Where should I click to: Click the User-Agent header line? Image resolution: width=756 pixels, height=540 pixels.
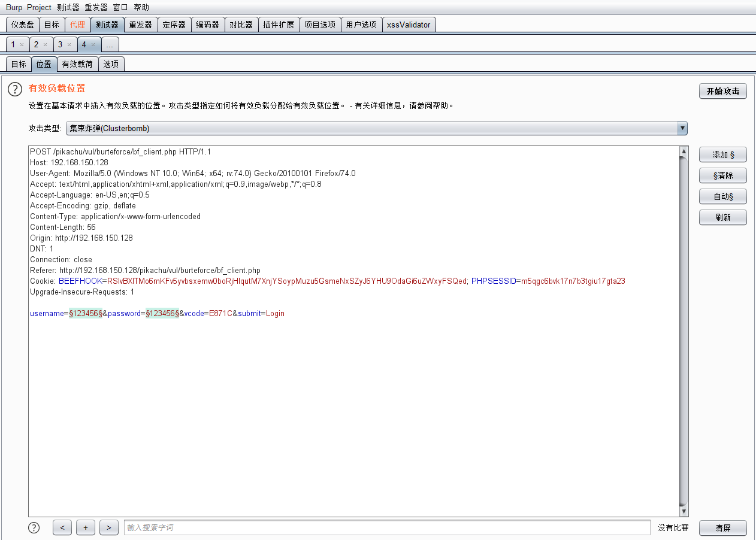(x=193, y=173)
